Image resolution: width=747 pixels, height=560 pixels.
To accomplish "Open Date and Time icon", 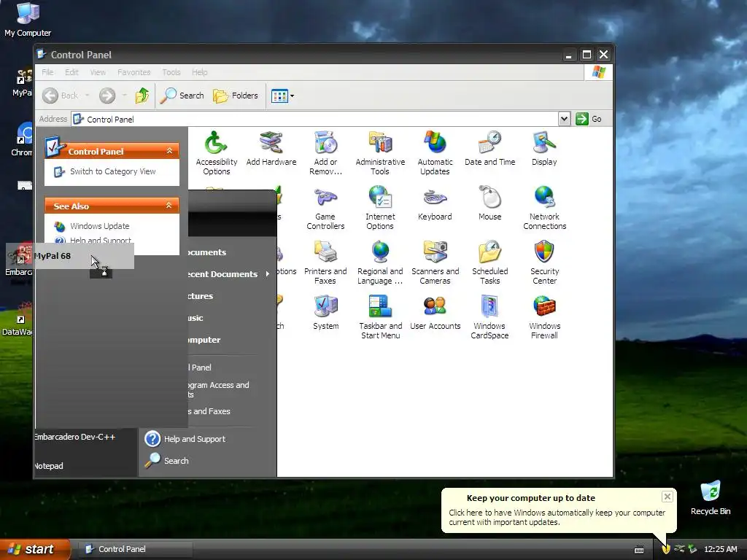I will (489, 148).
